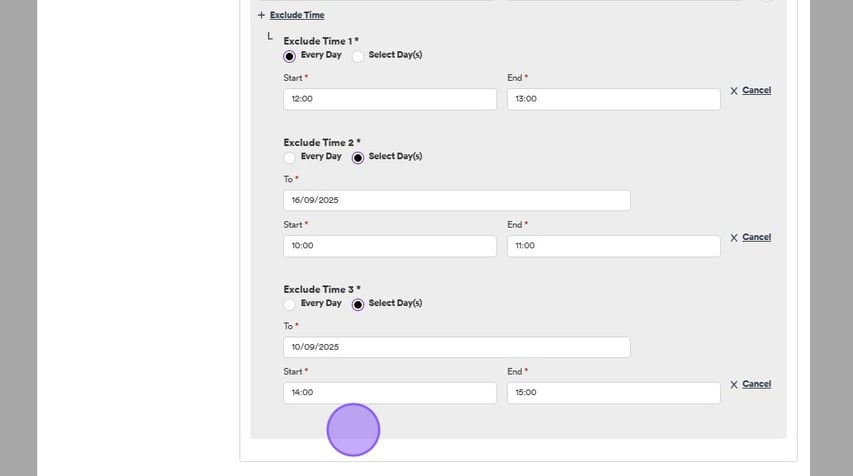Open the 16/09/2025 To date field
Viewport: 853px width, 476px height.
pos(456,201)
